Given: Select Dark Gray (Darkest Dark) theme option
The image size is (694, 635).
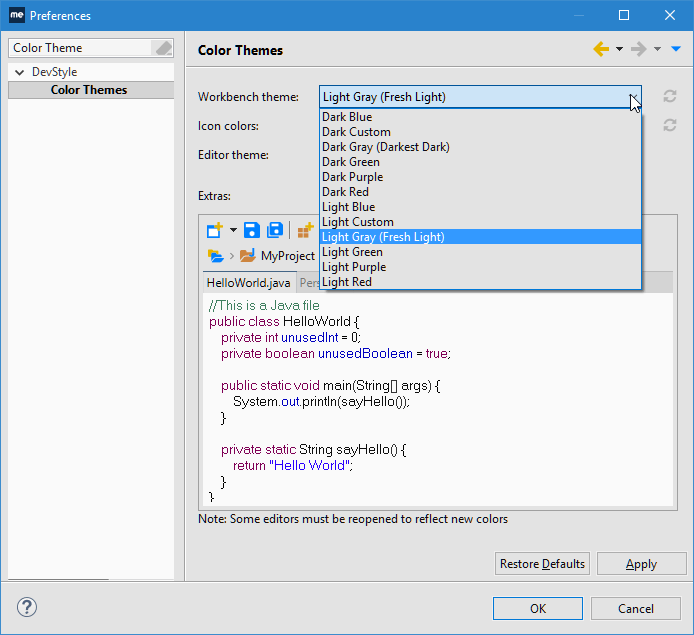Looking at the screenshot, I should [x=386, y=147].
